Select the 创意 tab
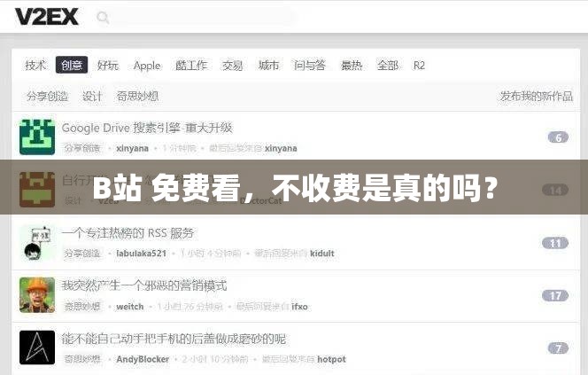Image resolution: width=588 pixels, height=375 pixels. 72,65
